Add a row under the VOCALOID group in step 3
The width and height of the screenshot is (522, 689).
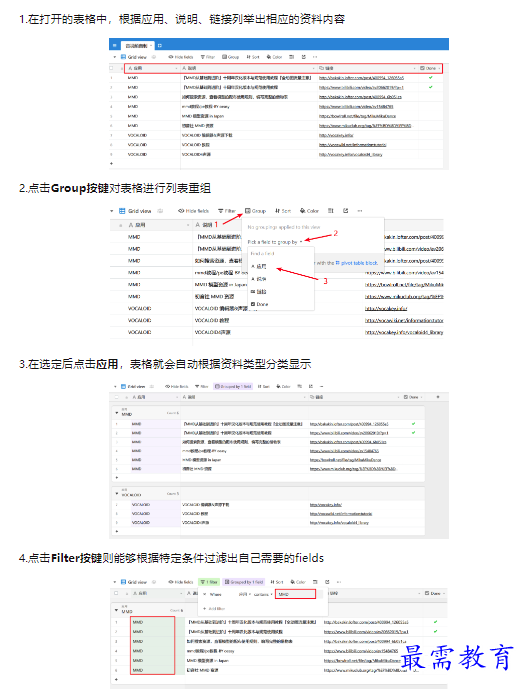[116, 531]
